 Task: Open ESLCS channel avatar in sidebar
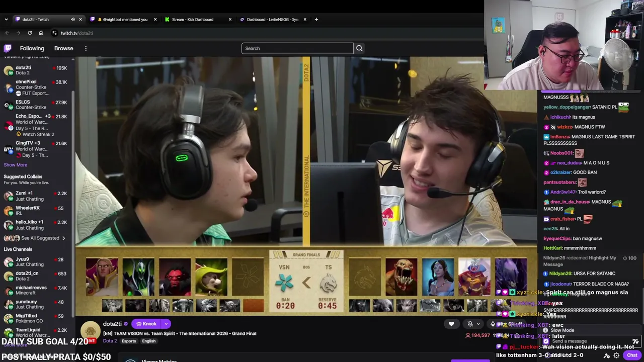pyautogui.click(x=9, y=105)
